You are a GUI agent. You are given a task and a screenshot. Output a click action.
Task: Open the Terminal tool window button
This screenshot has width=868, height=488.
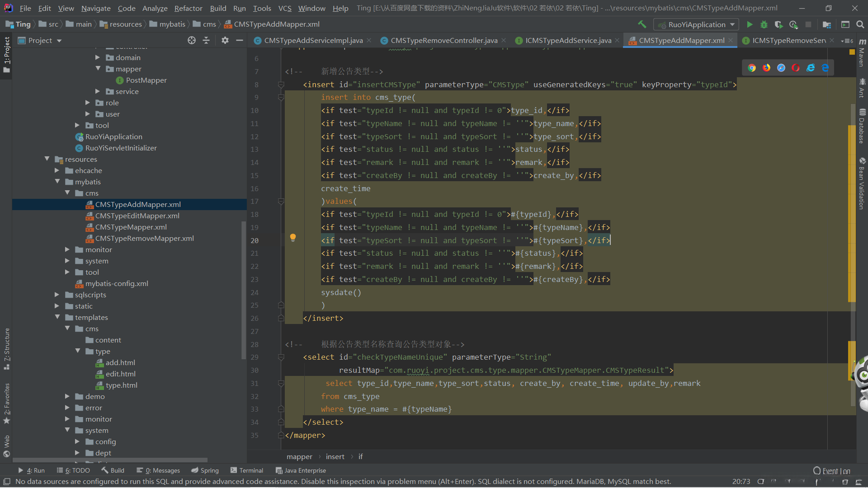(x=246, y=470)
